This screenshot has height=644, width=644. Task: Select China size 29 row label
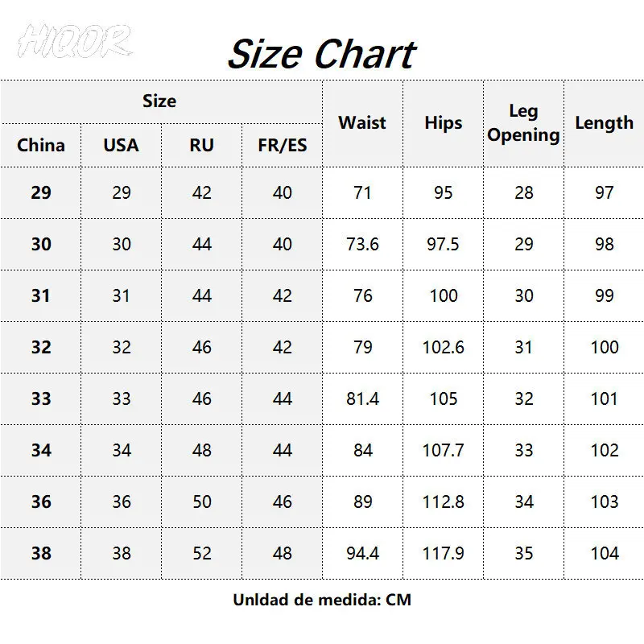pyautogui.click(x=41, y=193)
